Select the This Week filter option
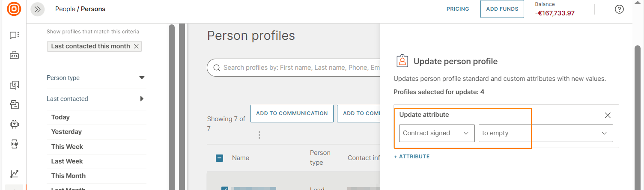 point(67,146)
